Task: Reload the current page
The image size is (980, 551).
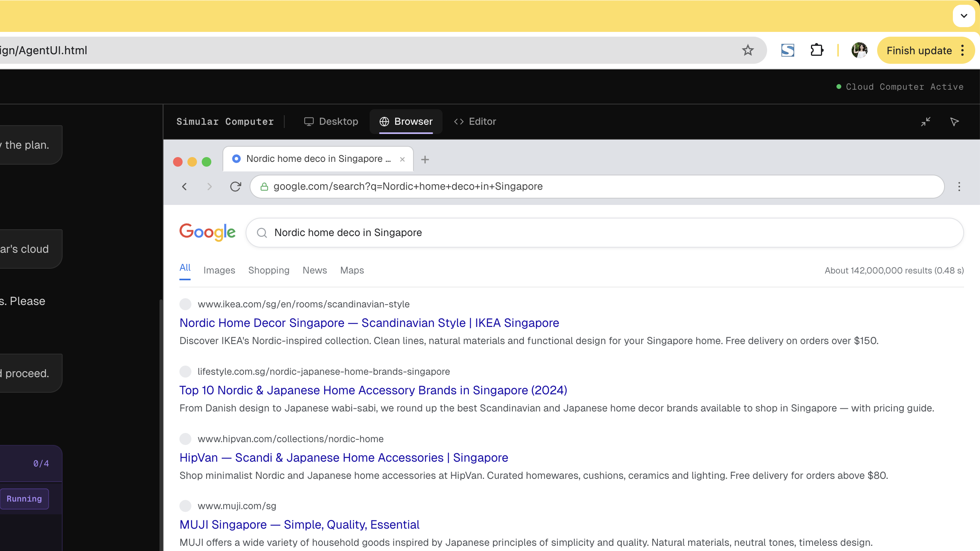Action: 235,187
